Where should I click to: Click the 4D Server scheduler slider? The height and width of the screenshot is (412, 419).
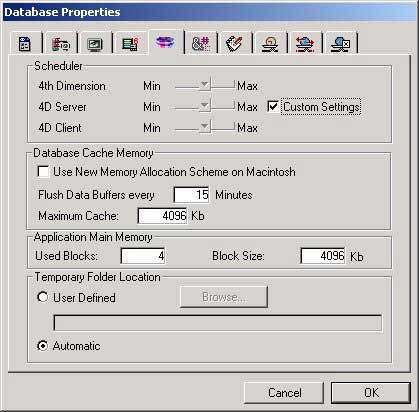tap(205, 107)
